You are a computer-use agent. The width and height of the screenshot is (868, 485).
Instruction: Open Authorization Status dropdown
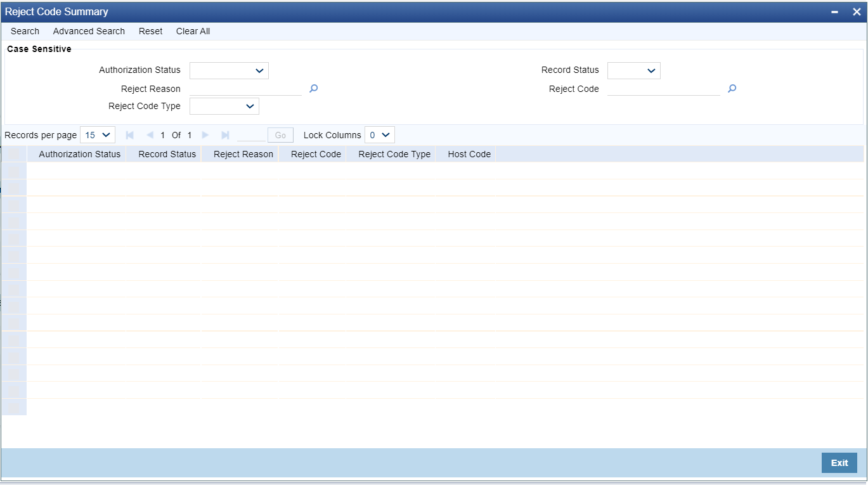pyautogui.click(x=229, y=70)
